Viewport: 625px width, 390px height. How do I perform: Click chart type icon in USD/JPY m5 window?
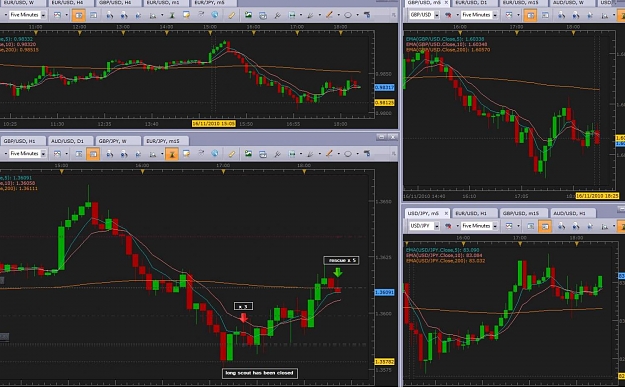509,226
